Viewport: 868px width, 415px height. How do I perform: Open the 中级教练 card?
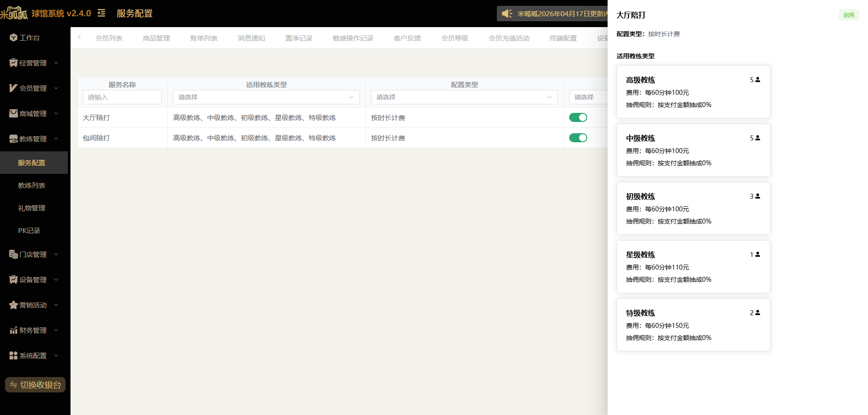point(693,150)
